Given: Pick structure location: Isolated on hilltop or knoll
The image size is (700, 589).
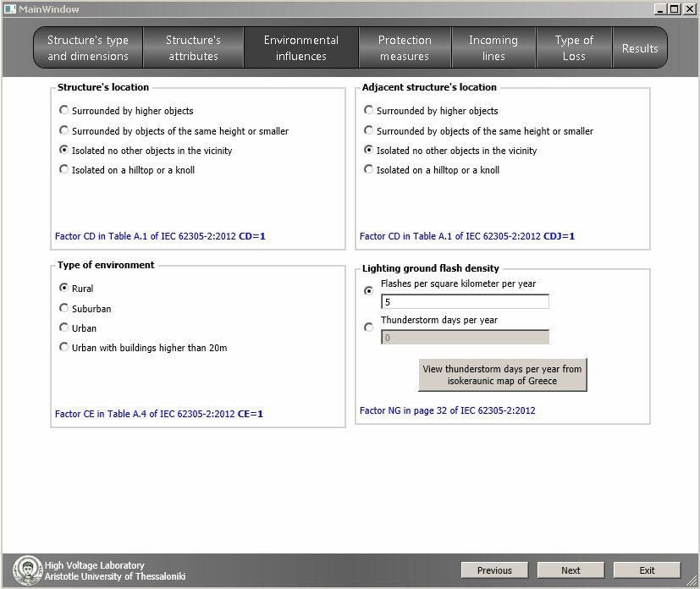Looking at the screenshot, I should pos(127,170).
